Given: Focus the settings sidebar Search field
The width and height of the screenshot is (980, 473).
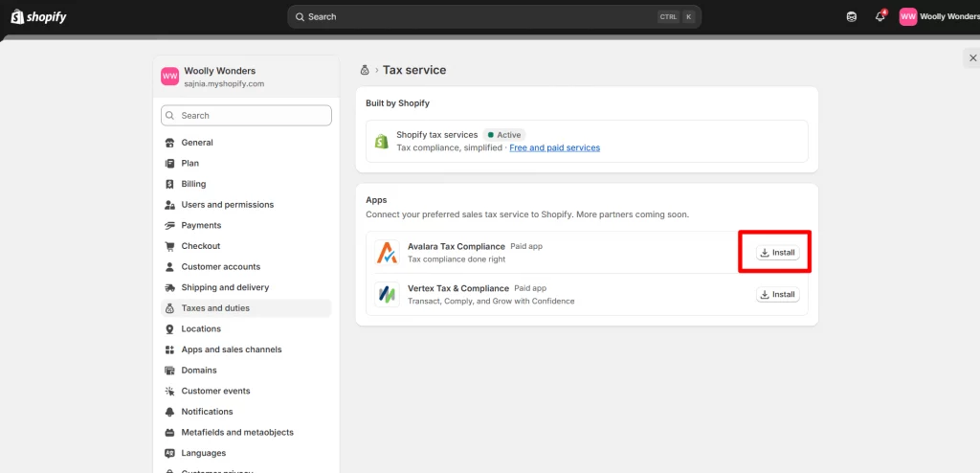Looking at the screenshot, I should (246, 115).
